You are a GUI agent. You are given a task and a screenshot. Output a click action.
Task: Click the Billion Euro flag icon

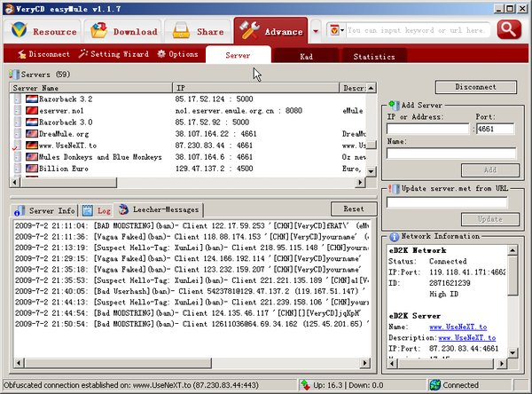32,169
